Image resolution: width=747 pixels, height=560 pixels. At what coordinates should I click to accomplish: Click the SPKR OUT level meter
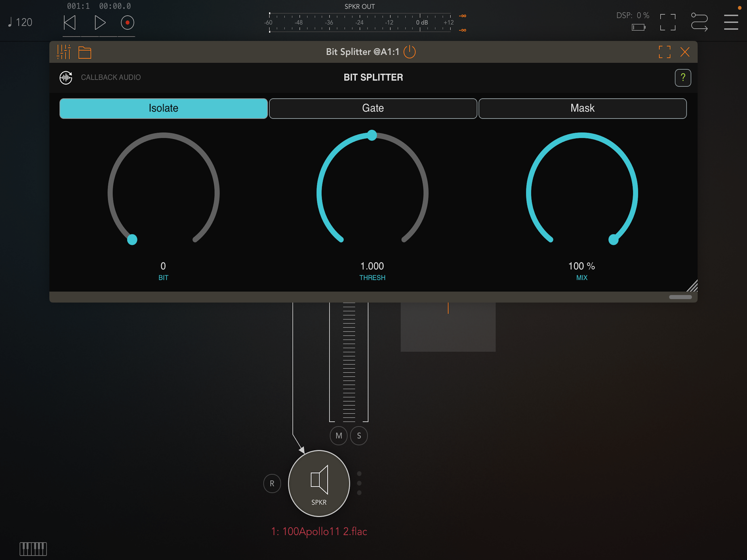pyautogui.click(x=360, y=23)
